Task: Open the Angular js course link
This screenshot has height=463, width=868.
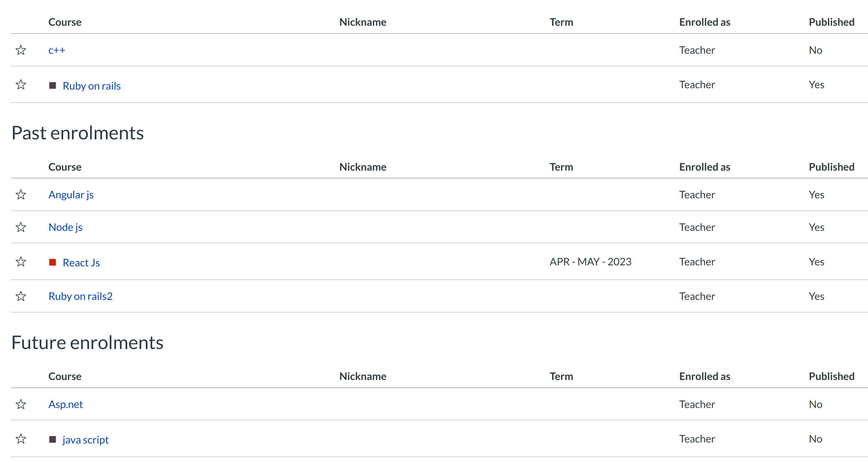Action: [x=71, y=195]
